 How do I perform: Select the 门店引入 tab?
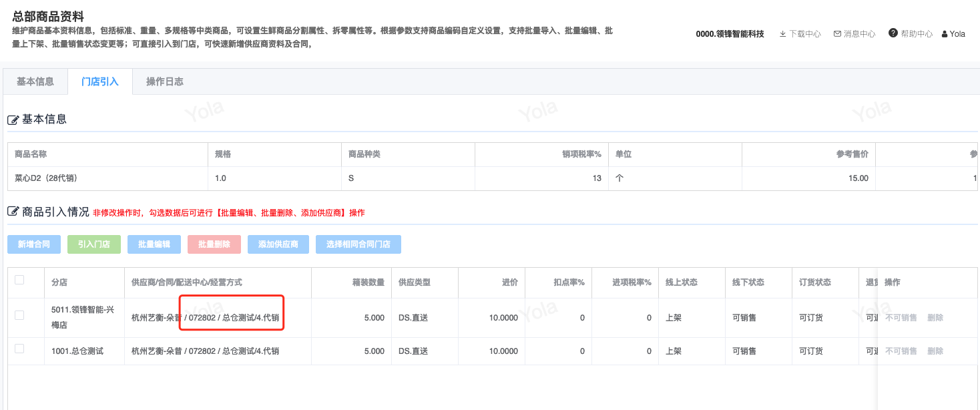click(99, 81)
